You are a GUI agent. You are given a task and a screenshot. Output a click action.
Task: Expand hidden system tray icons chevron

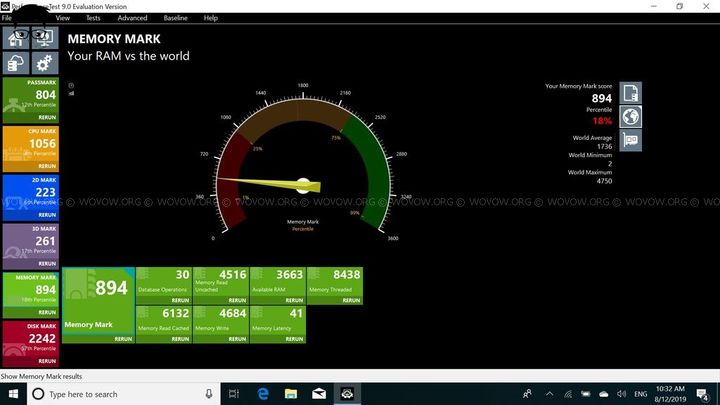click(x=551, y=394)
